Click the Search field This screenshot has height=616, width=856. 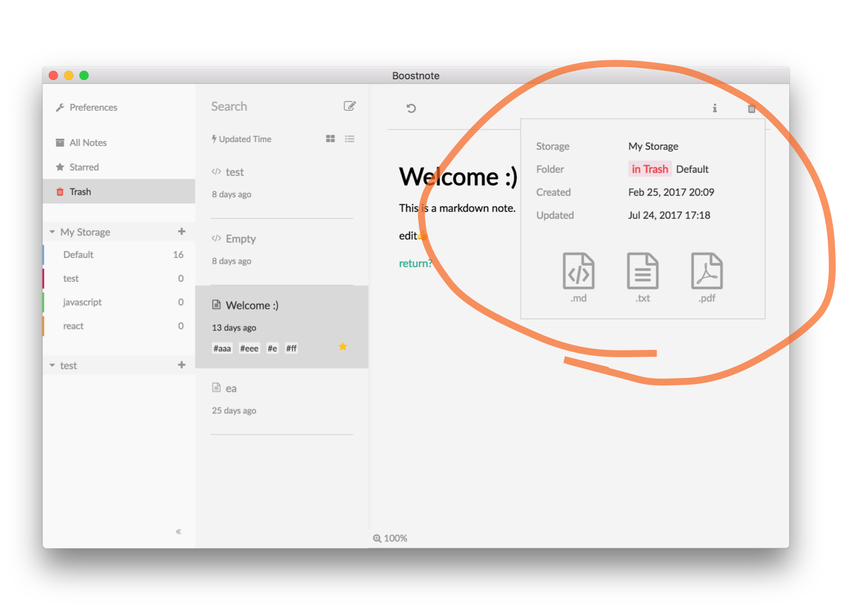pyautogui.click(x=273, y=106)
